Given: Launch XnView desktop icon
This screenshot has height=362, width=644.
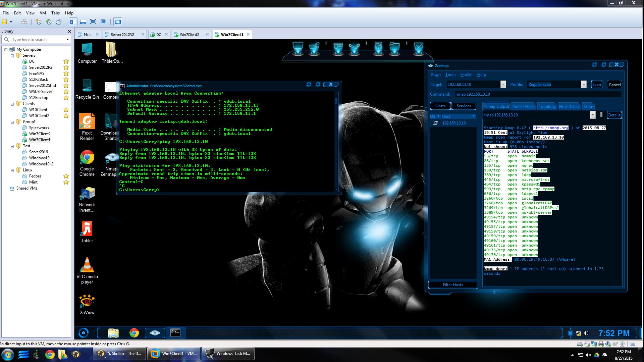Looking at the screenshot, I should 87,305.
